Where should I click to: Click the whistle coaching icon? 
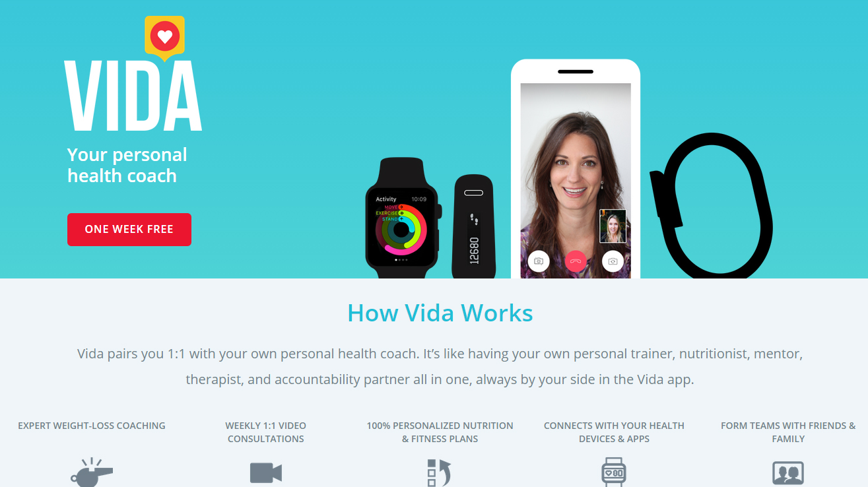point(92,472)
